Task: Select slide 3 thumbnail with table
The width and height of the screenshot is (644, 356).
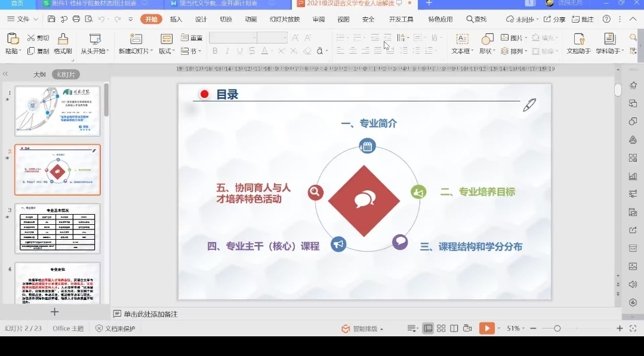Action: 57,228
